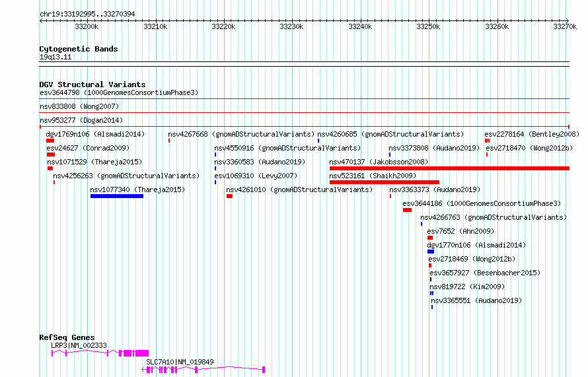Open the nsv1077340 (Thareja2015) label
588x377 pixels.
[137, 189]
